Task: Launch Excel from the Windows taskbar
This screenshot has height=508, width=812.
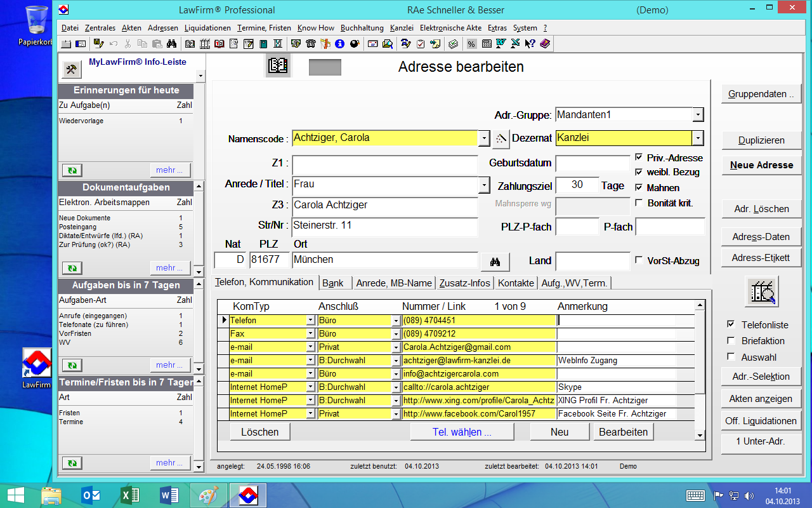Action: tap(130, 495)
